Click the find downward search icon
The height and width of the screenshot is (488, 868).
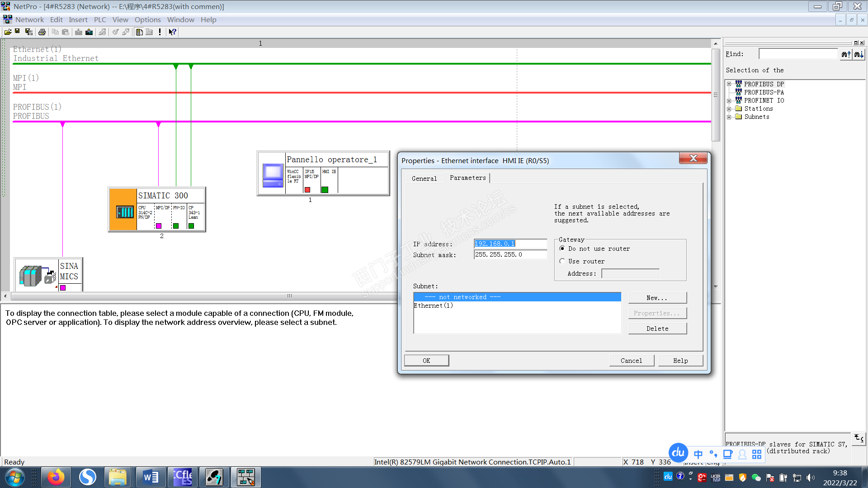click(x=859, y=54)
